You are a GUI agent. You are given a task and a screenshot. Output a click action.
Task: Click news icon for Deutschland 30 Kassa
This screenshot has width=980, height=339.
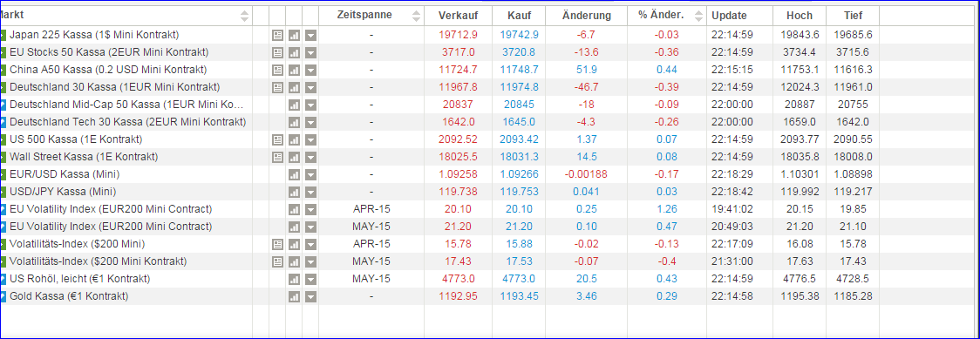pos(277,88)
